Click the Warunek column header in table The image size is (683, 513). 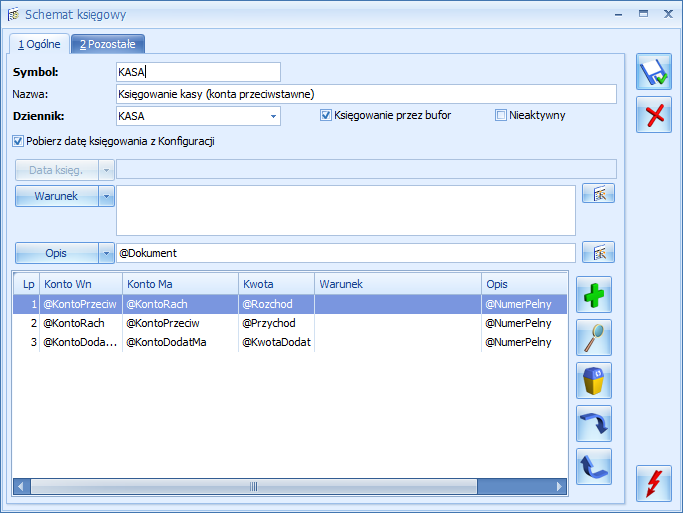coord(398,284)
